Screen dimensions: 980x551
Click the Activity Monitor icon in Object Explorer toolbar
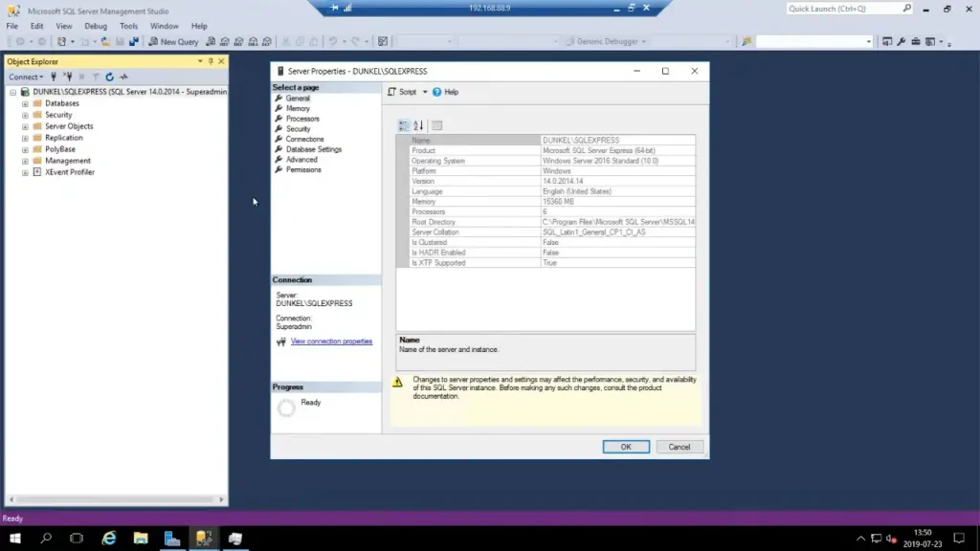[x=124, y=77]
